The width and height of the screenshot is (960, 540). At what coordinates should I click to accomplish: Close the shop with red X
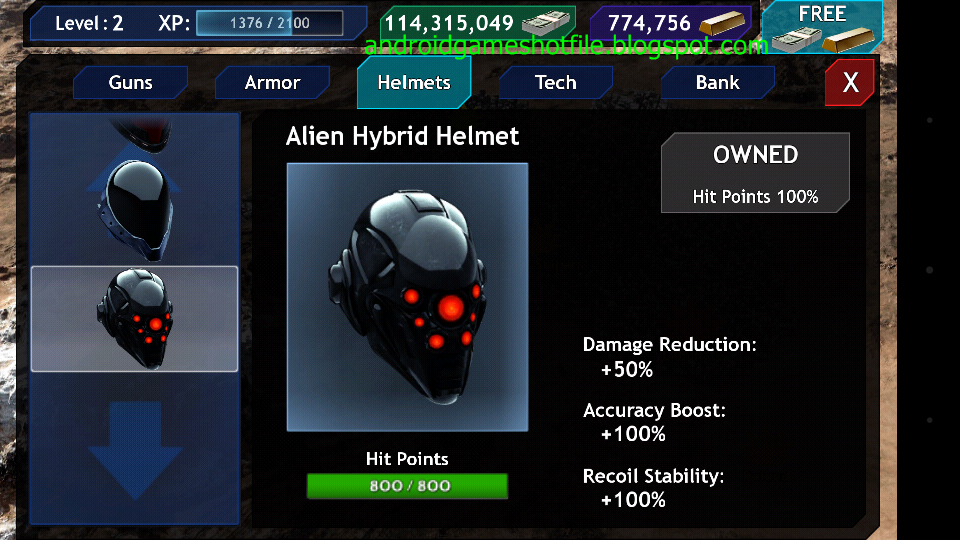pyautogui.click(x=850, y=83)
